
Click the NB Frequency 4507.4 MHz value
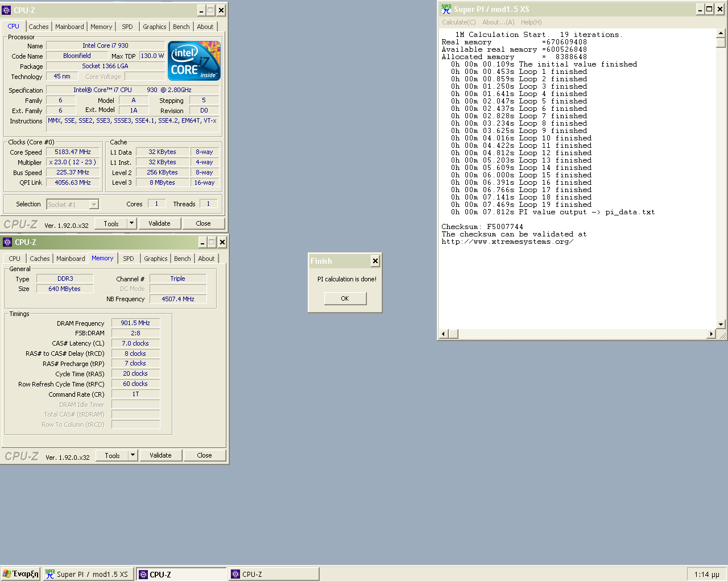[178, 299]
